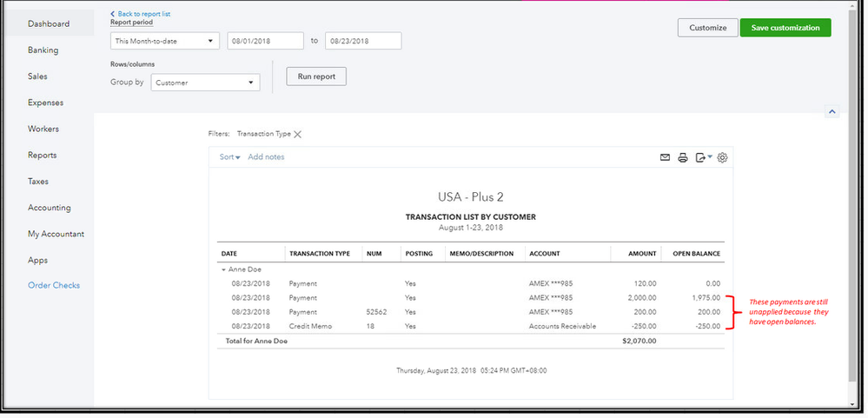Click the 1,975.00 open balance value
The height and width of the screenshot is (418, 868).
tap(705, 298)
